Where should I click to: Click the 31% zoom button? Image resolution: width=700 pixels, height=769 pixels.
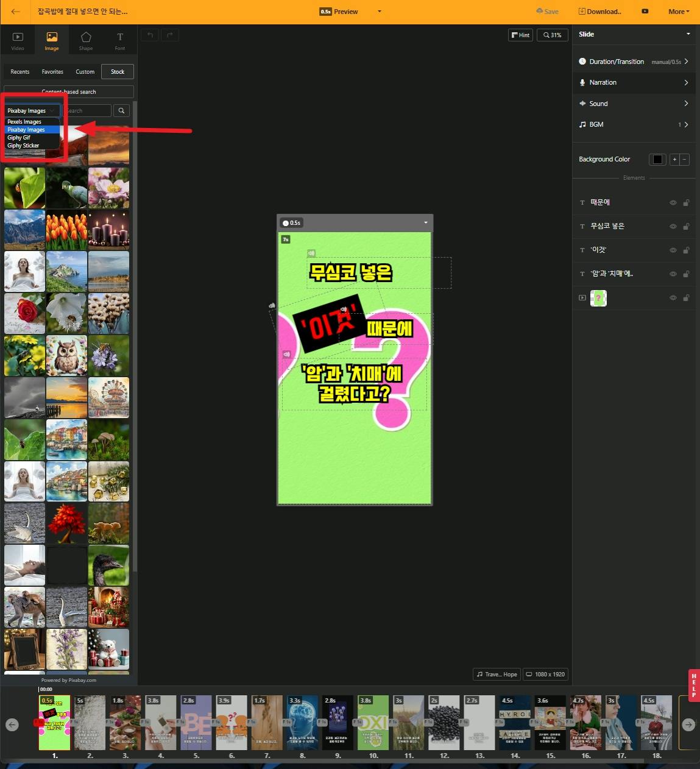(x=552, y=35)
